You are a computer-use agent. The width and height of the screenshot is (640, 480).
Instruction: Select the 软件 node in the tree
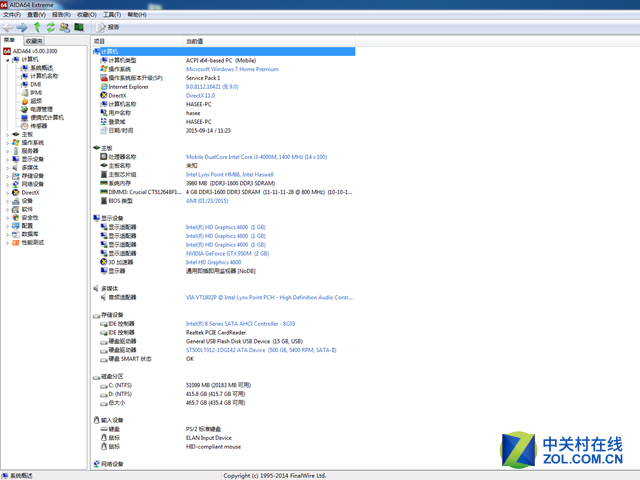[27, 209]
